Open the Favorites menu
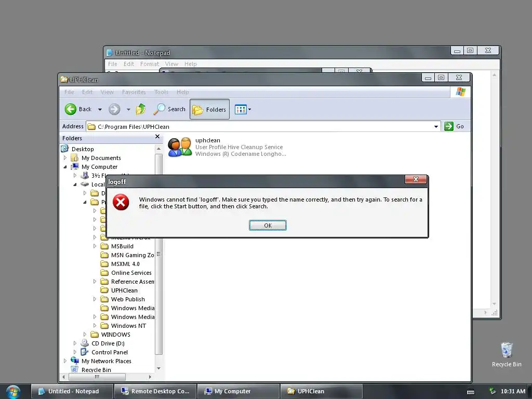The image size is (532, 399). tap(134, 92)
